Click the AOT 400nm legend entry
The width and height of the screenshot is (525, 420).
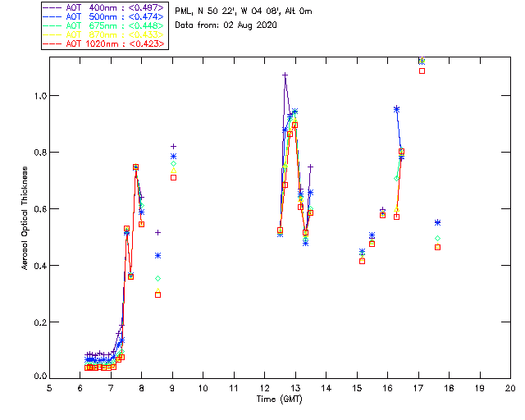pyautogui.click(x=104, y=7)
